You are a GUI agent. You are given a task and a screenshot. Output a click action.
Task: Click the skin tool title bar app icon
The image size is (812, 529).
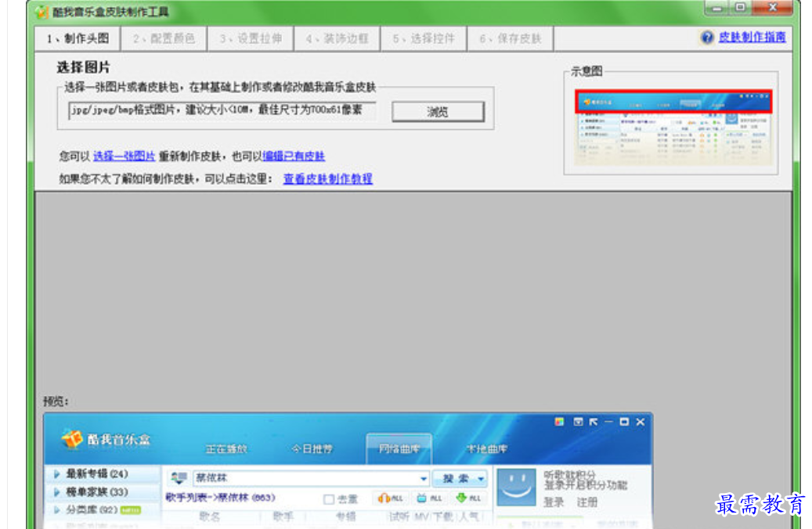click(42, 12)
